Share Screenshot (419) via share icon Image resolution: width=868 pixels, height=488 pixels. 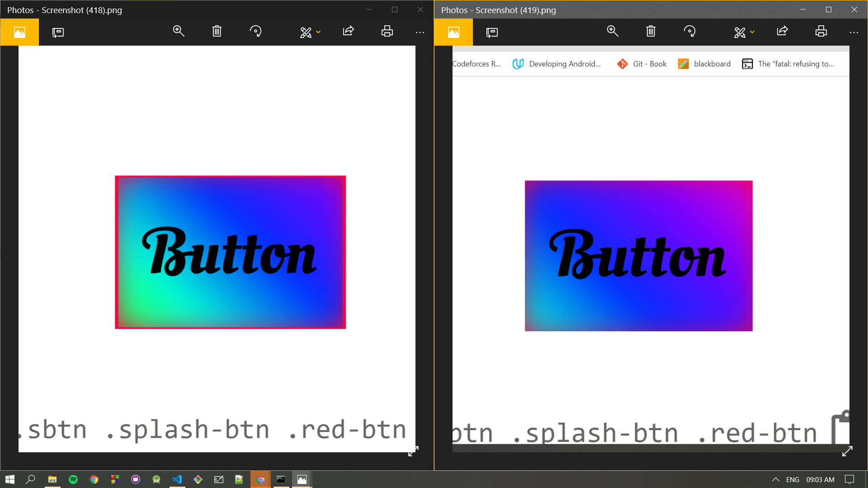[782, 32]
